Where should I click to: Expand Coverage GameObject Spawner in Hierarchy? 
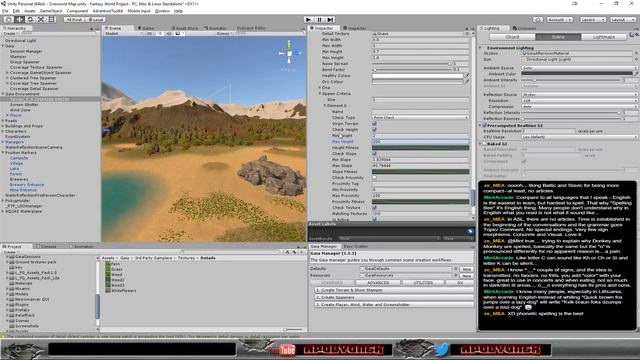click(7, 73)
